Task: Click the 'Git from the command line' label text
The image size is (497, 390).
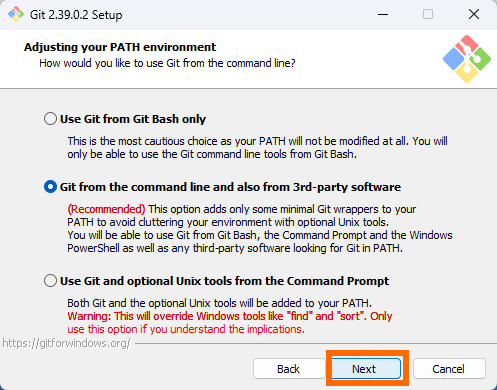Action: coord(230,187)
